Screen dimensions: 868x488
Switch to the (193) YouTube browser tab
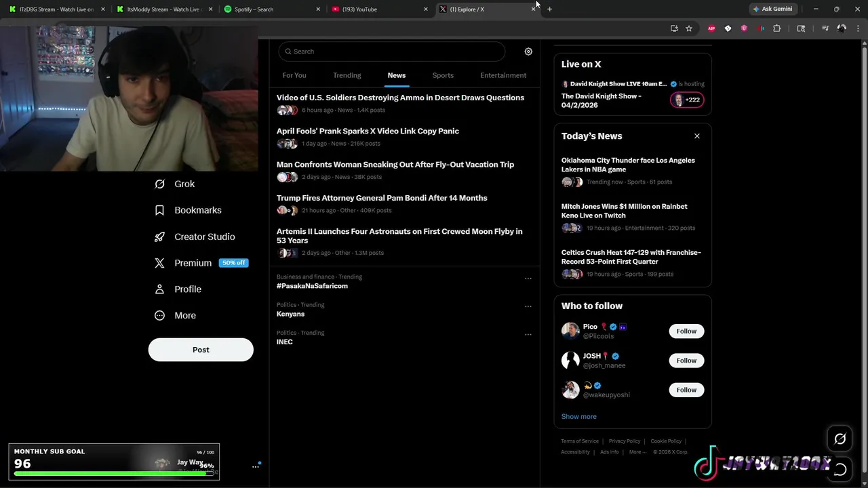pos(379,9)
